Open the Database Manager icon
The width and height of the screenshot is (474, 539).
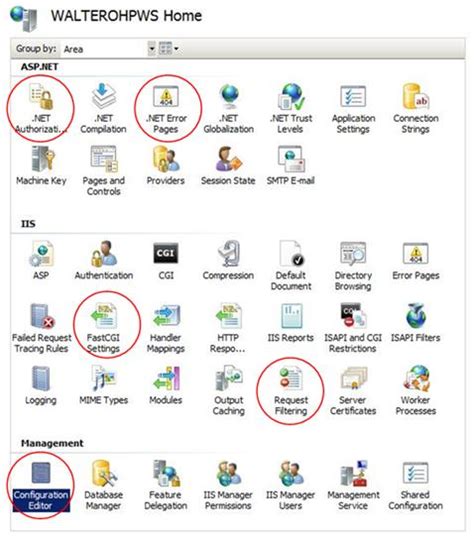click(103, 486)
